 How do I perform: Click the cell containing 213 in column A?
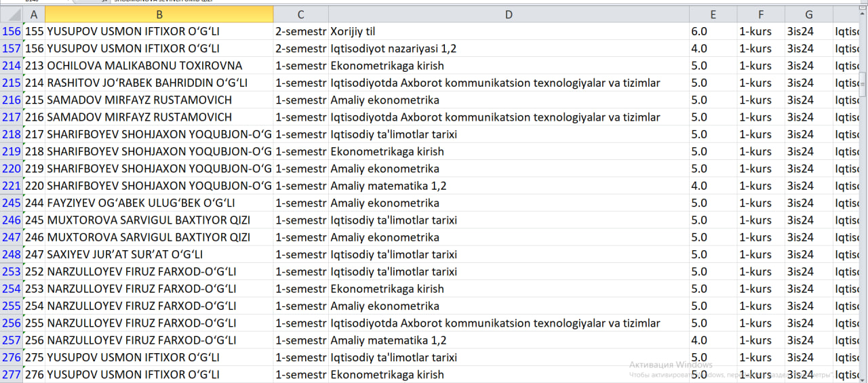[34, 66]
